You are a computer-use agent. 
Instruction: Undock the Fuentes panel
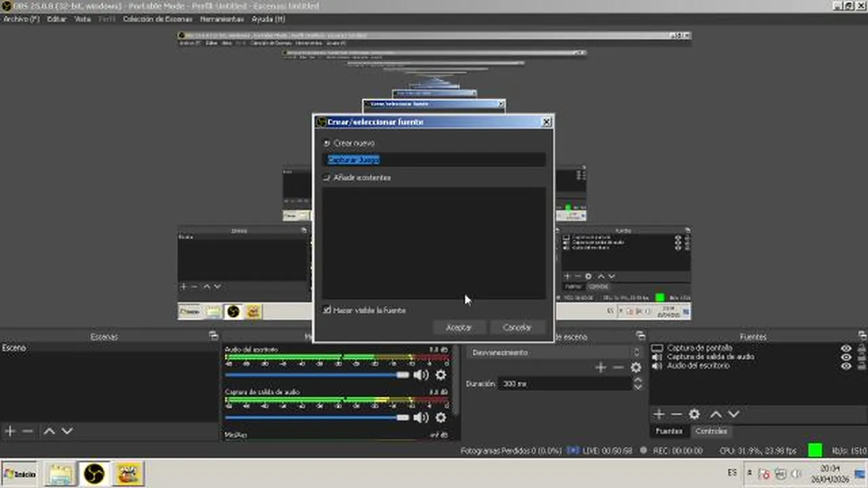point(862,336)
